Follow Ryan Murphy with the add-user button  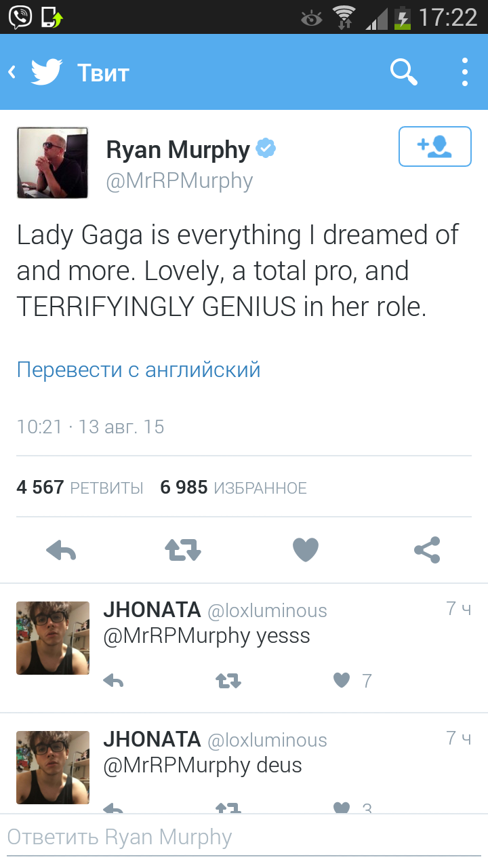coord(434,146)
